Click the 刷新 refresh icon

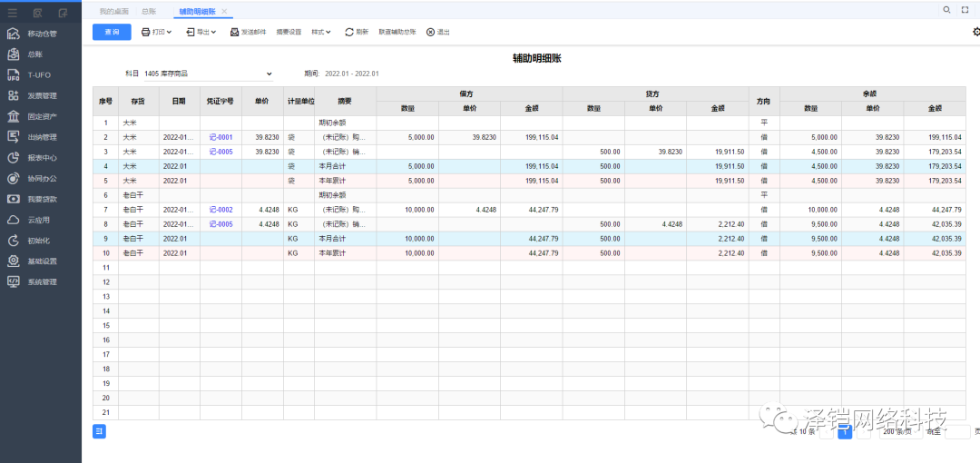pos(349,32)
